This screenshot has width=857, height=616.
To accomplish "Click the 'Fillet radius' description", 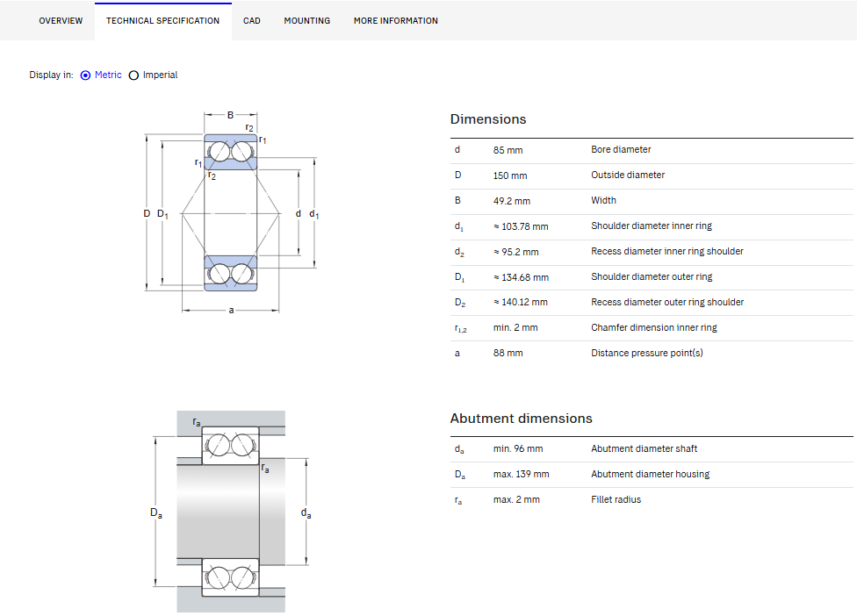I will tap(616, 499).
